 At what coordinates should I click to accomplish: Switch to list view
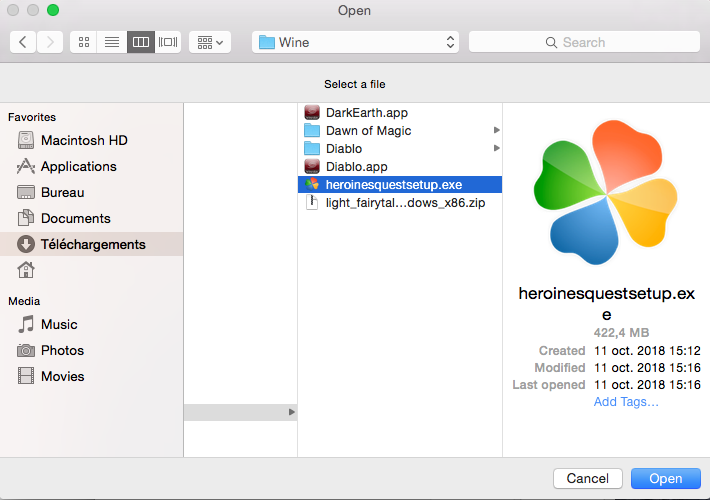pos(112,42)
